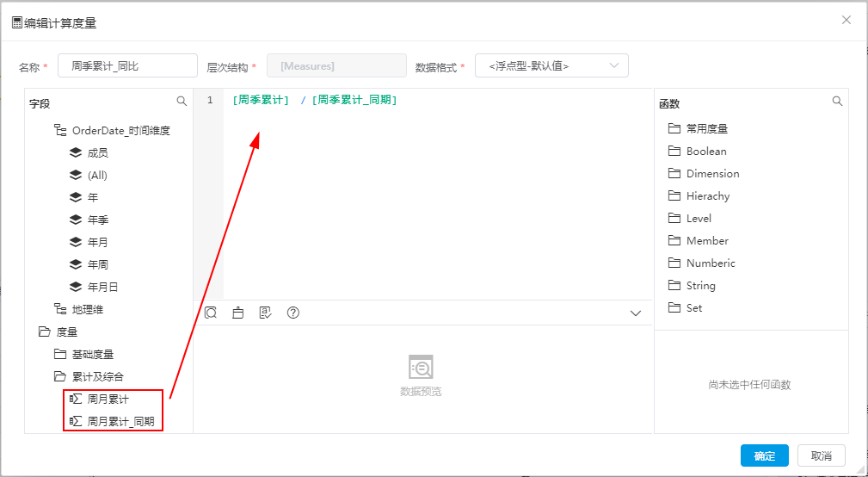Click the folder icon beside 累计及综合

pyautogui.click(x=59, y=377)
